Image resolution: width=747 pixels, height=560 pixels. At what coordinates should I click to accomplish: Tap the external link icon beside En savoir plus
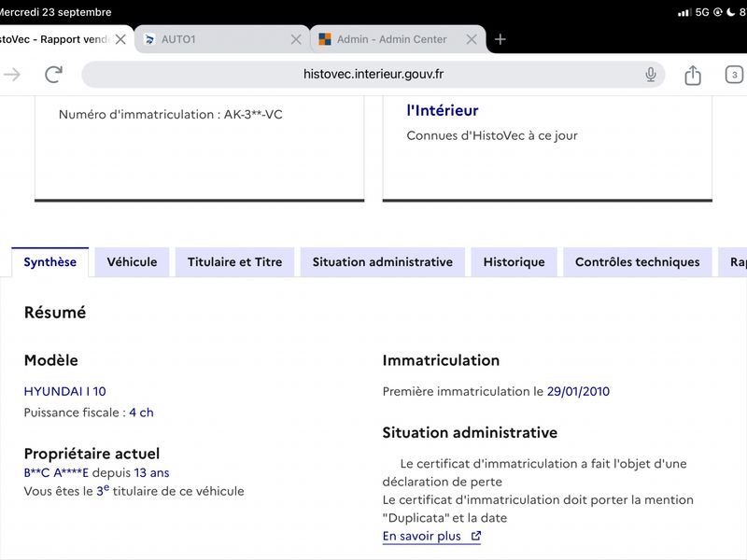[475, 536]
